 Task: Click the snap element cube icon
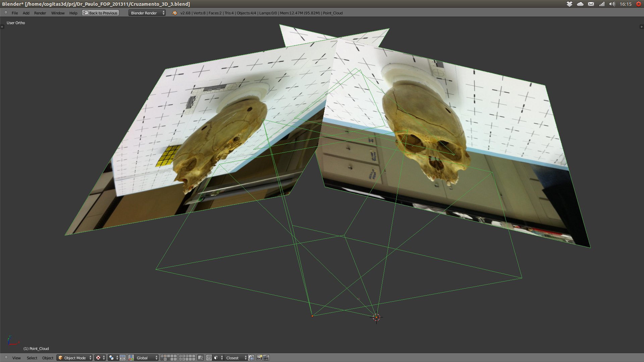pyautogui.click(x=216, y=358)
